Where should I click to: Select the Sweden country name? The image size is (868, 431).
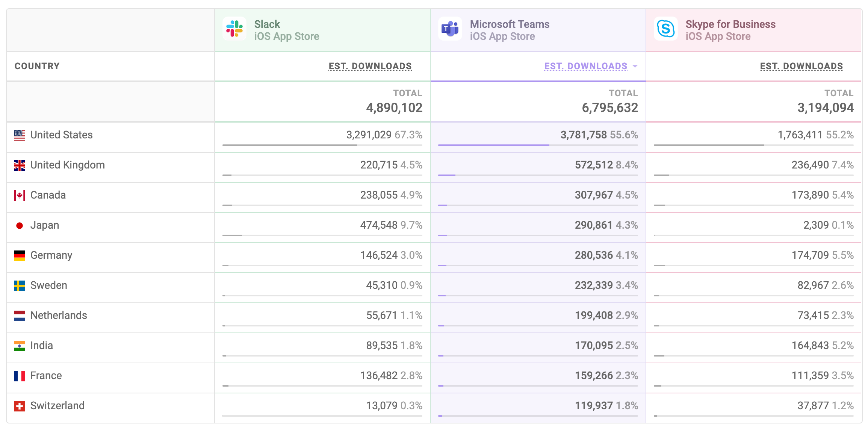tap(49, 285)
